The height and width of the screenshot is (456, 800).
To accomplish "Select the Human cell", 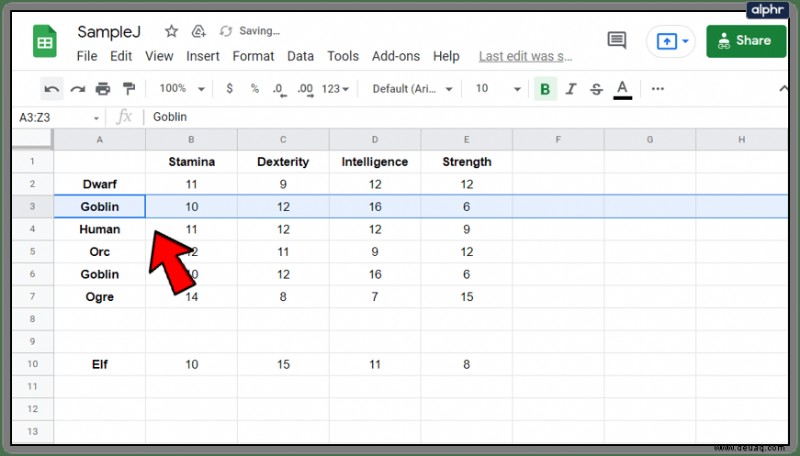I will 99,230.
